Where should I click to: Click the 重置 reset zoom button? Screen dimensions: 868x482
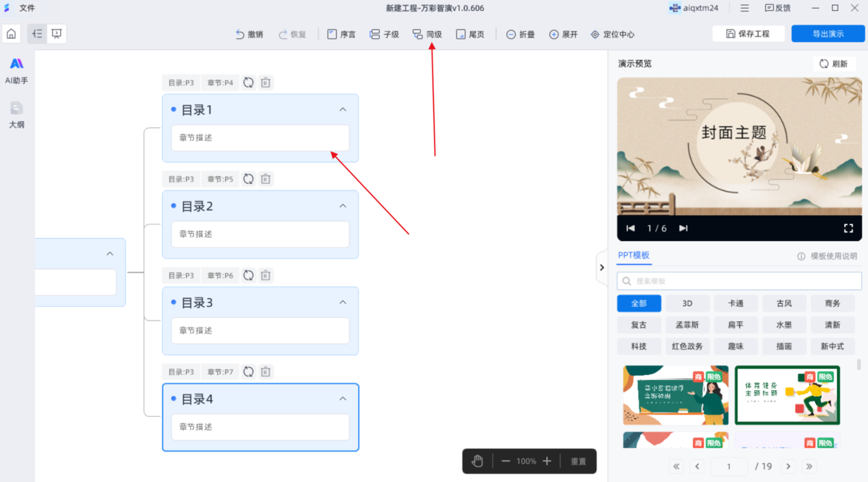[x=579, y=461]
